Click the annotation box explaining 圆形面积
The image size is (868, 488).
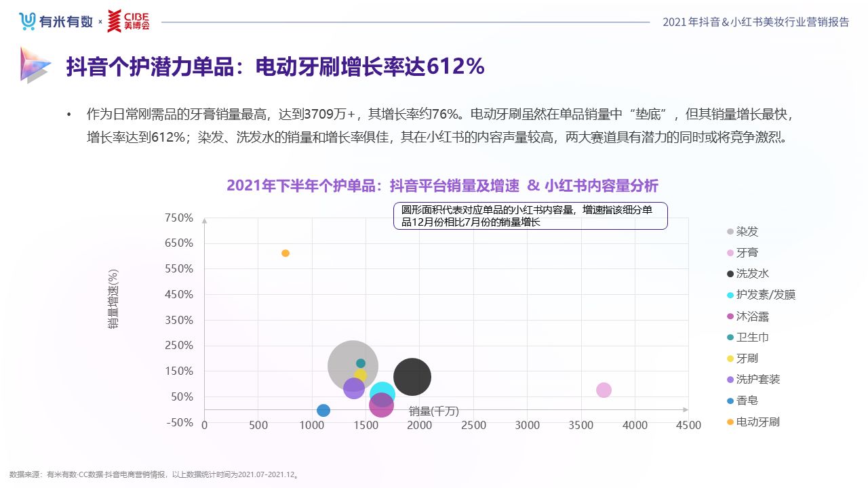(x=530, y=216)
